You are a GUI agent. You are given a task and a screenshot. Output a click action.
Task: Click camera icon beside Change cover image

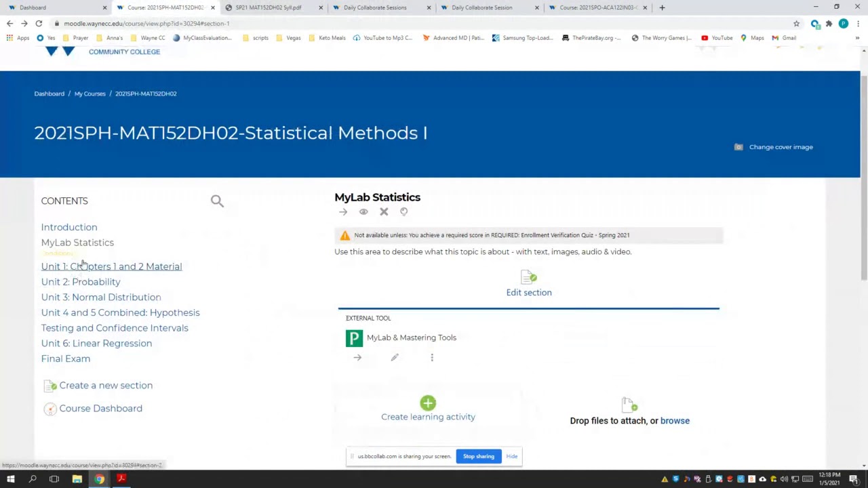pos(738,147)
